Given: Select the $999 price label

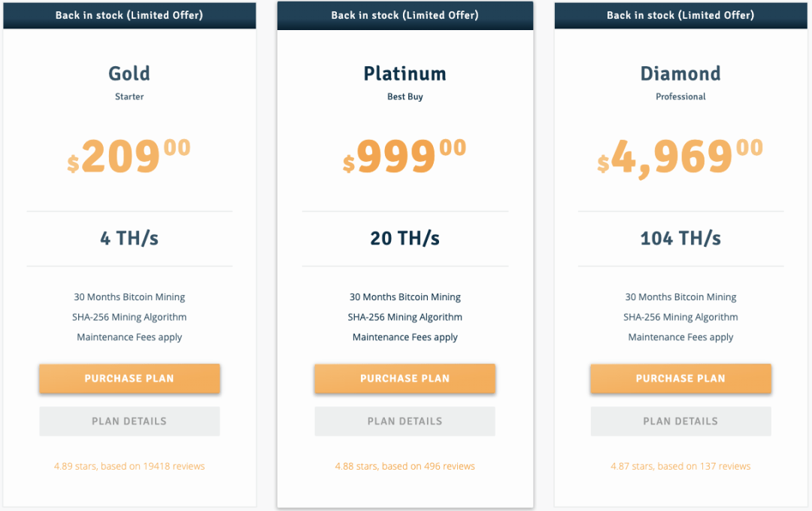Looking at the screenshot, I should click(x=404, y=156).
